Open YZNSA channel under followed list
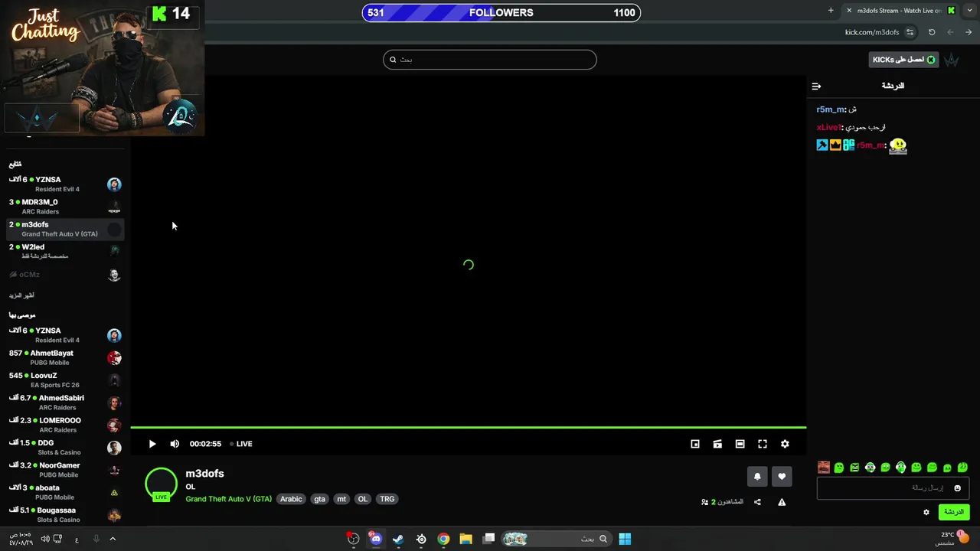The image size is (980, 551). click(65, 184)
